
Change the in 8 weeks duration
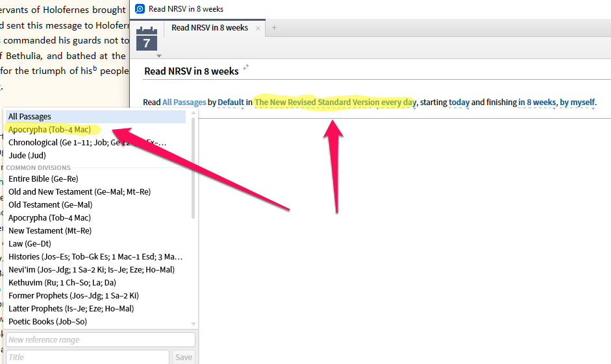[x=537, y=102]
